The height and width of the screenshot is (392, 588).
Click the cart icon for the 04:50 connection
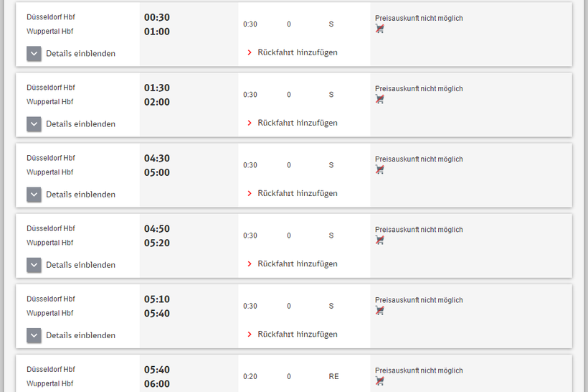tap(379, 240)
